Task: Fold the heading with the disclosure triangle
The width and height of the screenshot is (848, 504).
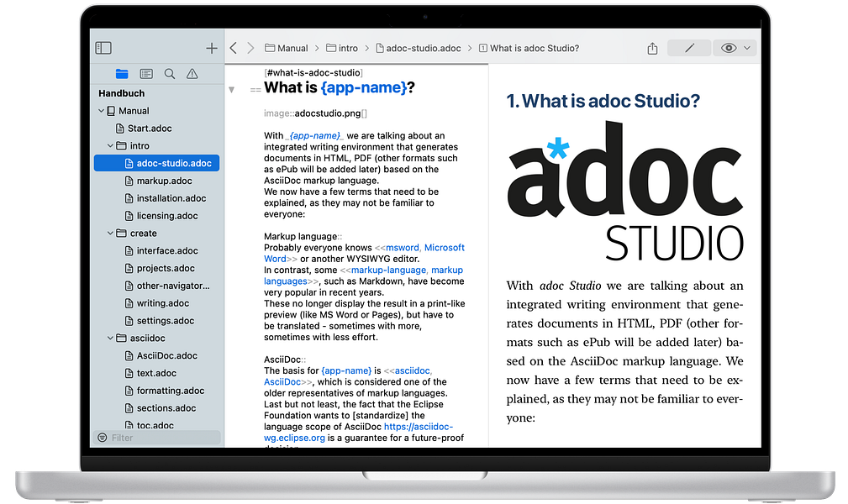Action: tap(231, 90)
